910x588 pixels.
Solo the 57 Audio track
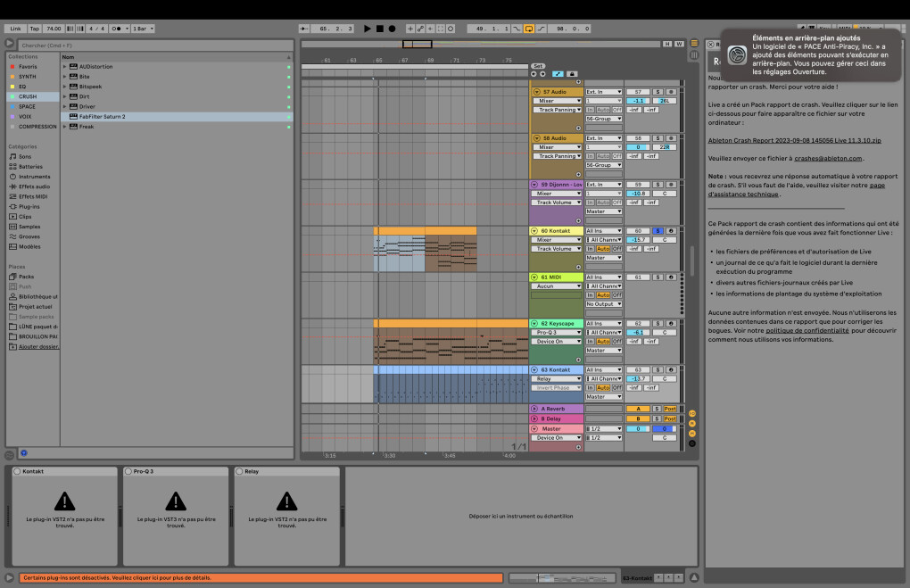click(x=658, y=92)
